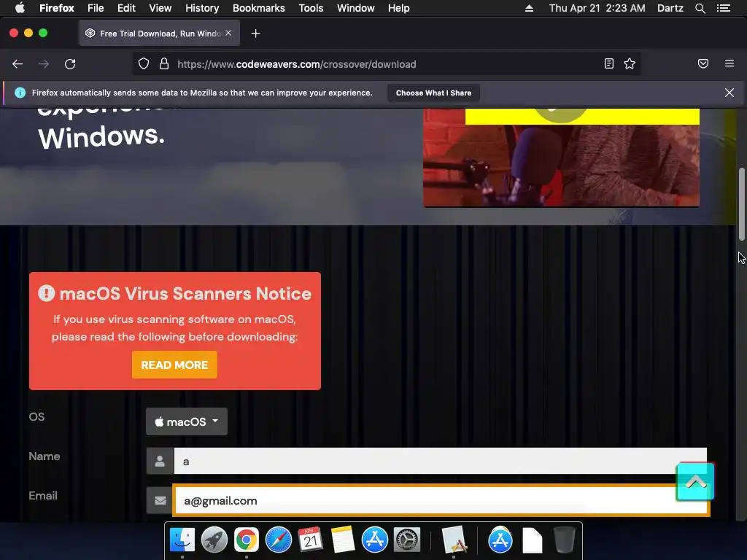
Task: Select the Free Trial Download tab
Action: pos(159,34)
